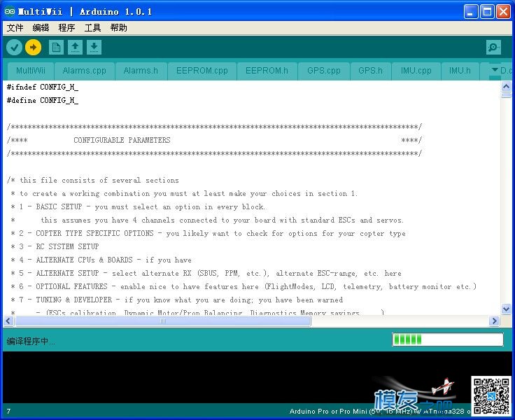515x420 pixels.
Task: Click the '3 - RC SYSTEM SETUP' line
Action: (55, 246)
